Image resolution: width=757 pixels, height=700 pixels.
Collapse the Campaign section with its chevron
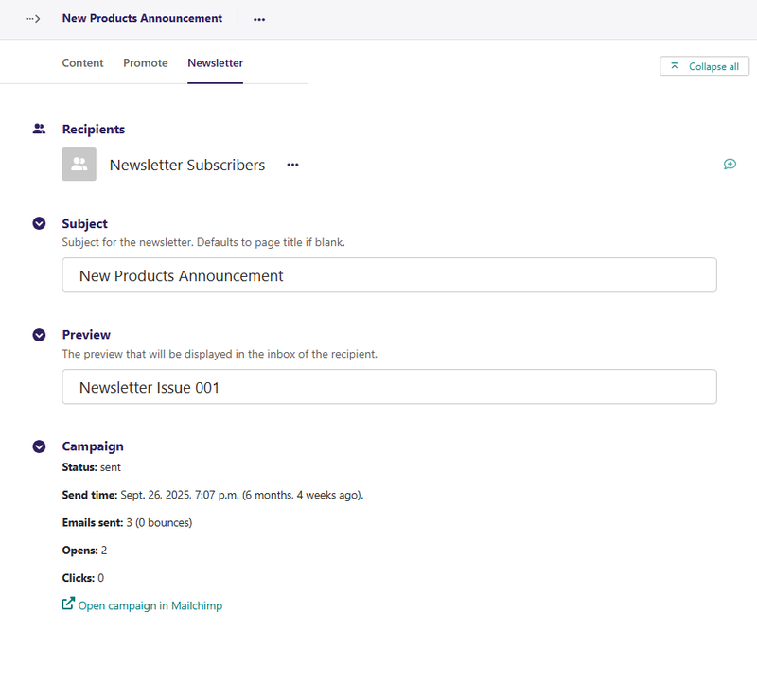click(x=39, y=446)
